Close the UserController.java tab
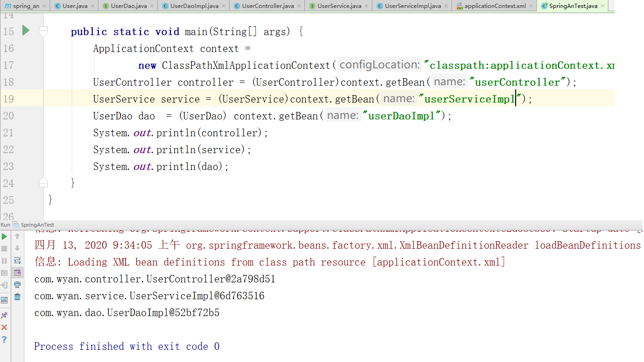Screen dimensions: 644x362 click(x=300, y=6)
